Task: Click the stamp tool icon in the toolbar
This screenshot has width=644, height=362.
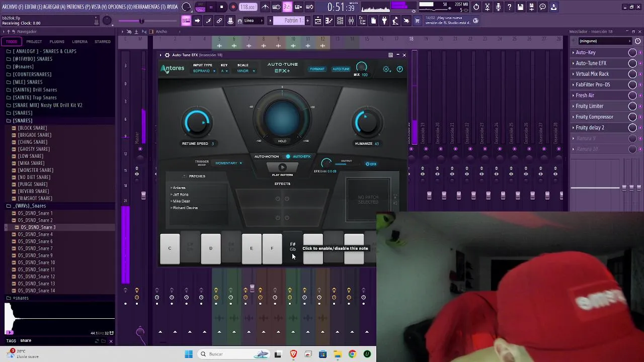Action: point(230,21)
